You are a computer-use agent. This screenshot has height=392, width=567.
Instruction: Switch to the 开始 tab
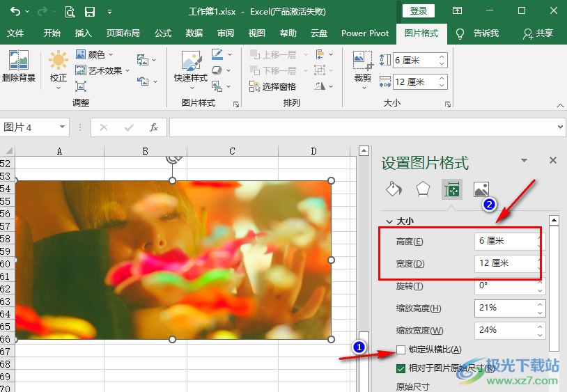[x=52, y=33]
